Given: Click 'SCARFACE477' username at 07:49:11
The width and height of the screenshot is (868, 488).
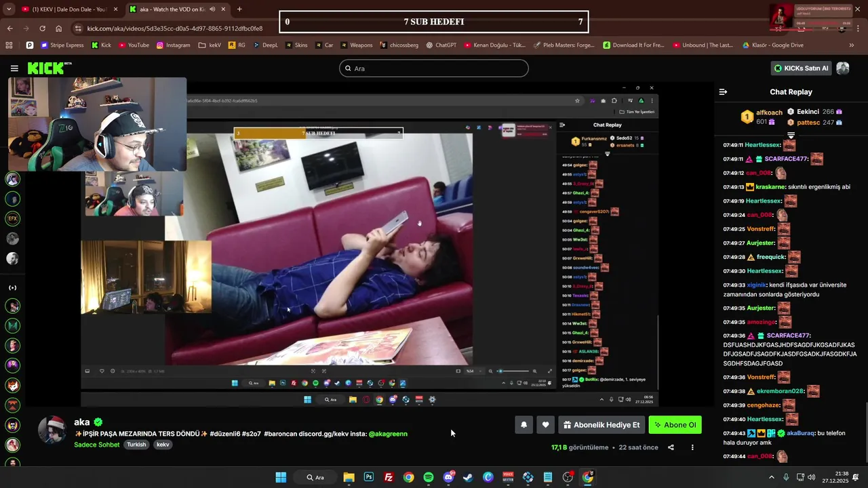Looking at the screenshot, I should tap(786, 159).
